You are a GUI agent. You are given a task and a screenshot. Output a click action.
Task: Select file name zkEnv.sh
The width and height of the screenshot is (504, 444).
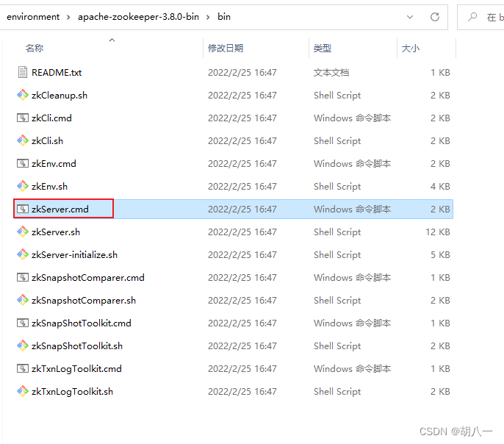click(49, 187)
